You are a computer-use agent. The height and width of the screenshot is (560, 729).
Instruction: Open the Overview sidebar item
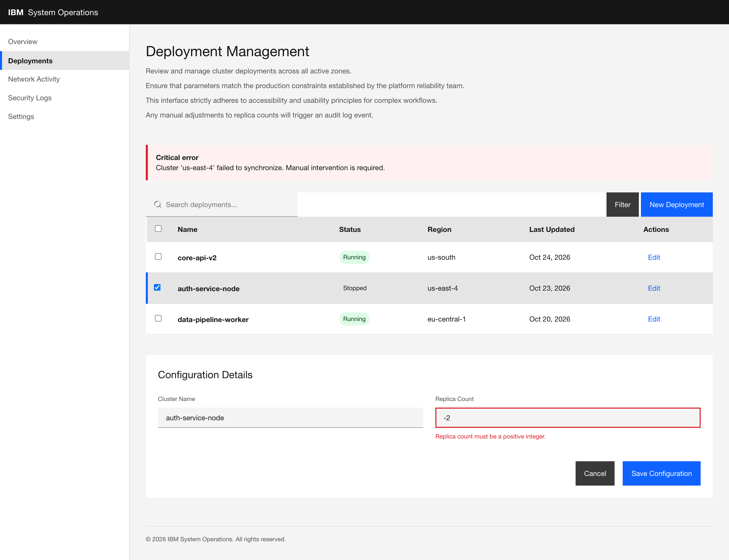(x=23, y=42)
